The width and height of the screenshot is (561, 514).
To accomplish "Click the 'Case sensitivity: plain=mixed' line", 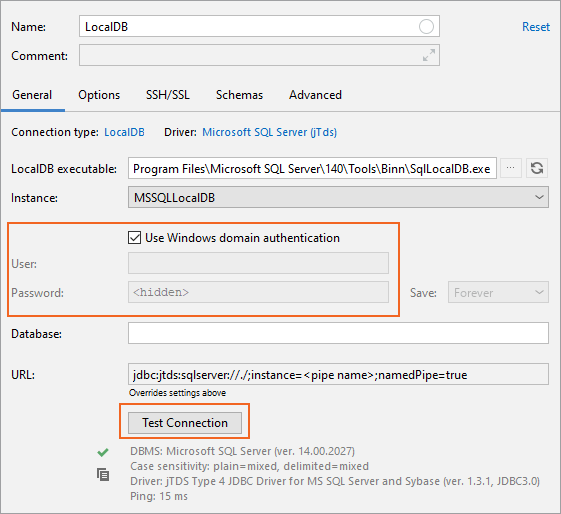I will [249, 466].
